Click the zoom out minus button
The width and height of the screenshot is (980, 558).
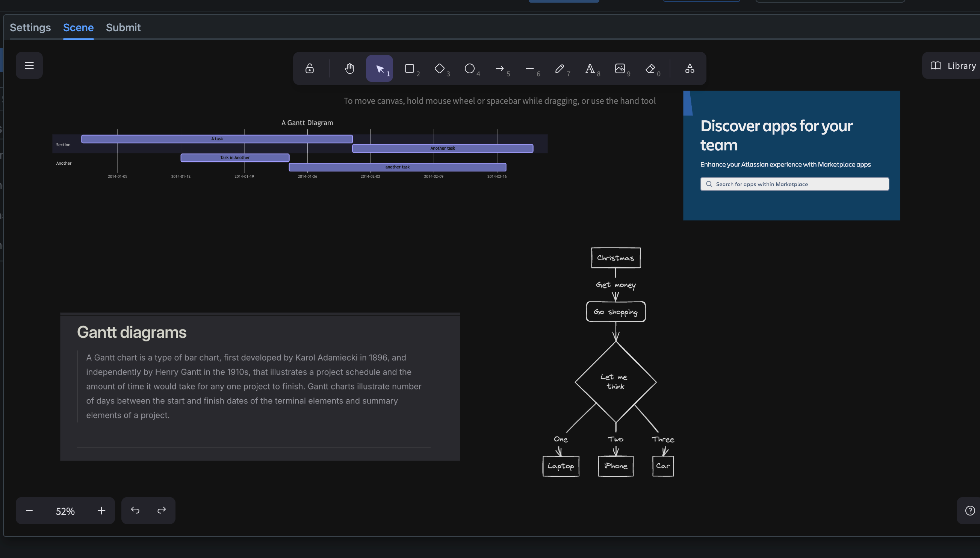(29, 511)
